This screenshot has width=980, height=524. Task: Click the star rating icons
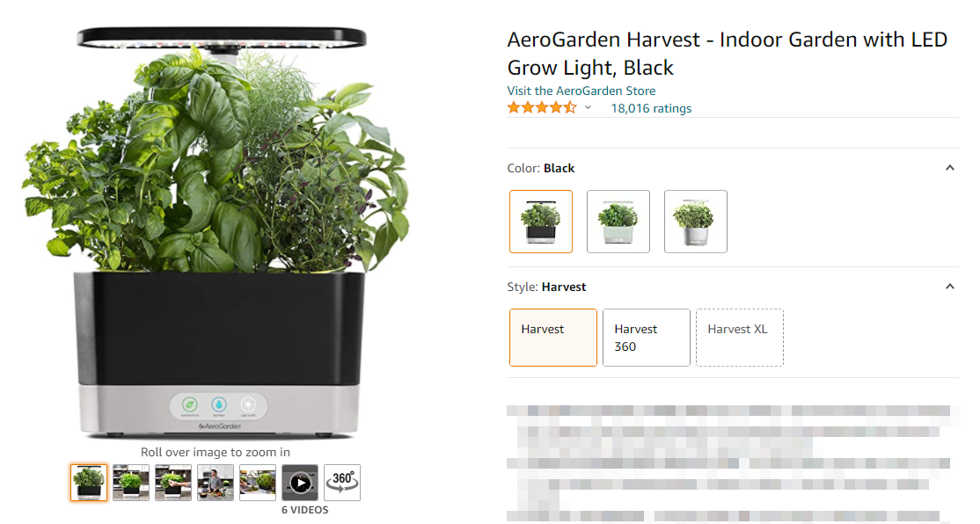tap(542, 107)
